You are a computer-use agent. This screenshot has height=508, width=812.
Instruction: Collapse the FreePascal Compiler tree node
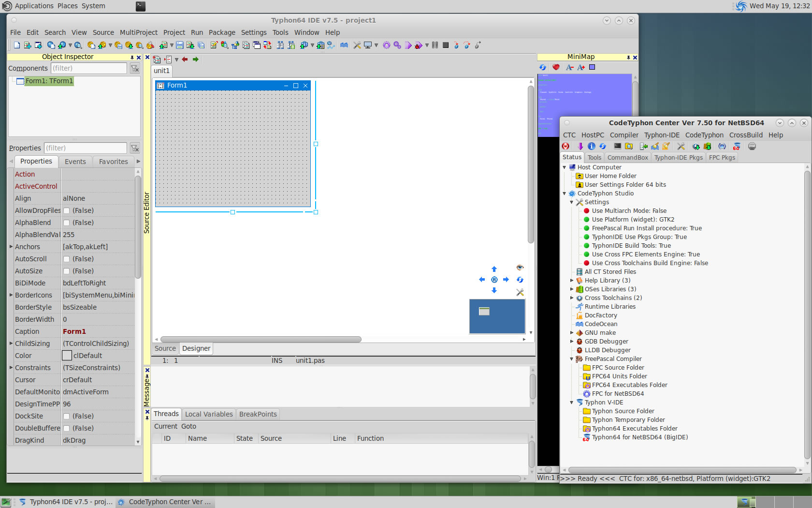click(572, 359)
